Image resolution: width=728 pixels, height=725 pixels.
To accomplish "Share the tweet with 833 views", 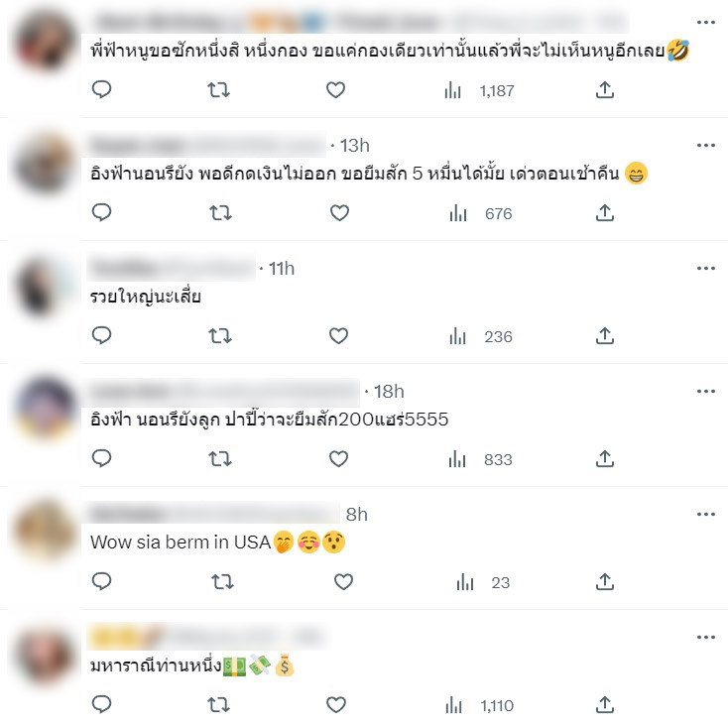I will click(x=604, y=458).
